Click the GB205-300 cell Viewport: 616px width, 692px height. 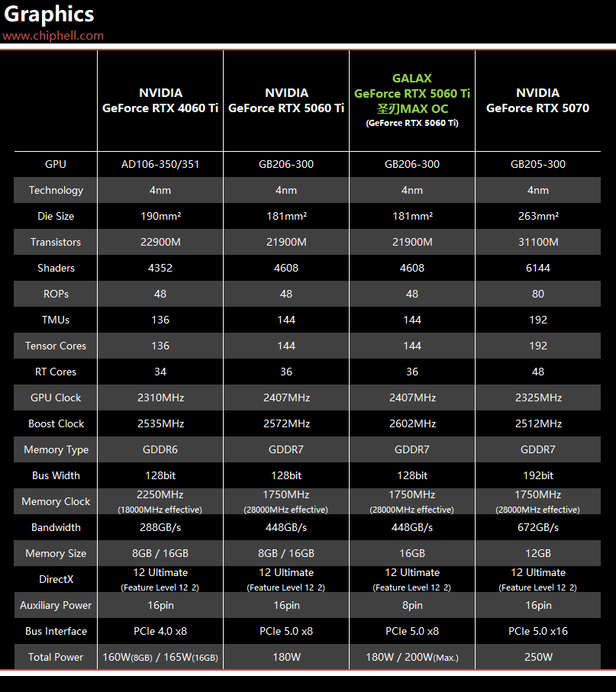click(x=538, y=164)
